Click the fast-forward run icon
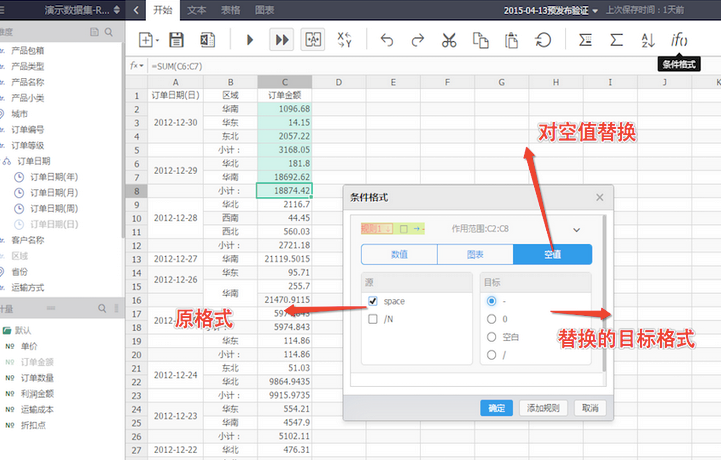The width and height of the screenshot is (721, 468). click(x=282, y=40)
